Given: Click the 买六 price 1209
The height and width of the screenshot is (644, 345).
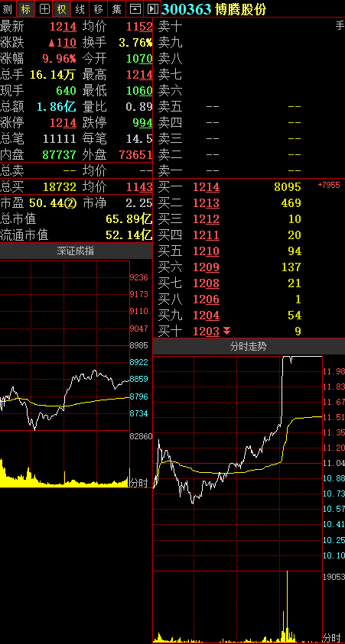Looking at the screenshot, I should click(206, 267).
